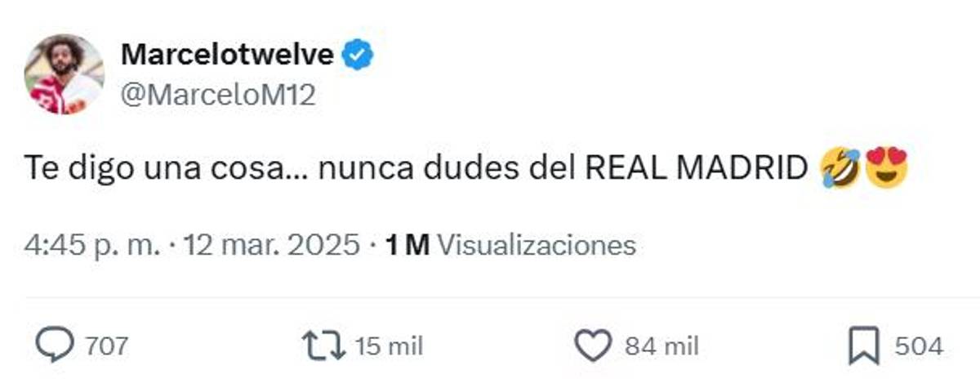The image size is (980, 379).
Task: Bookmark the tweet with the bookmark icon
Action: pos(862,346)
